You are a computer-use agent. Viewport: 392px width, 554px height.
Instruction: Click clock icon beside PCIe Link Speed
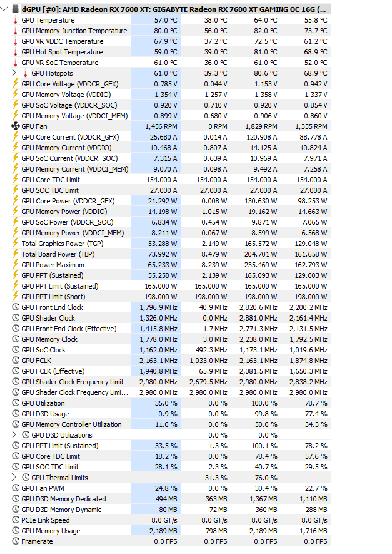coord(16,520)
